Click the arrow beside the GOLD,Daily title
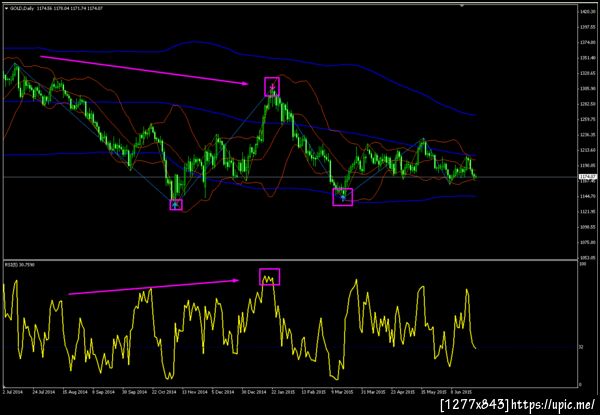The image size is (600, 415). (x=6, y=8)
